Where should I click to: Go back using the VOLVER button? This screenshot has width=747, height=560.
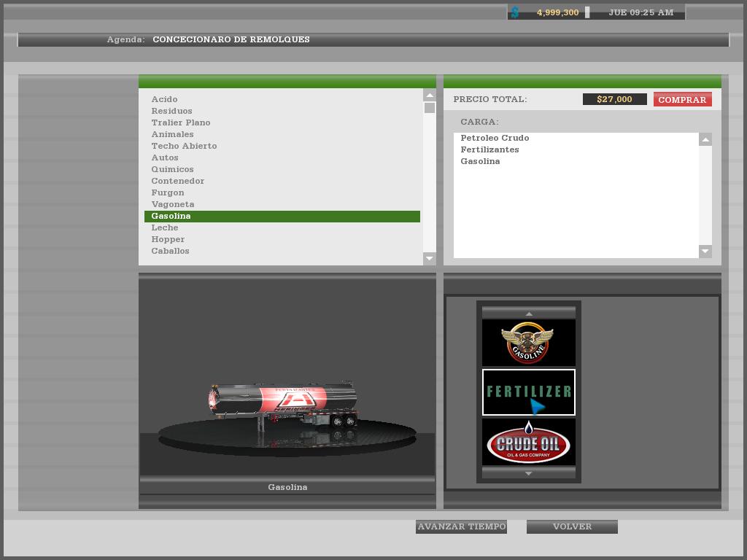572,526
